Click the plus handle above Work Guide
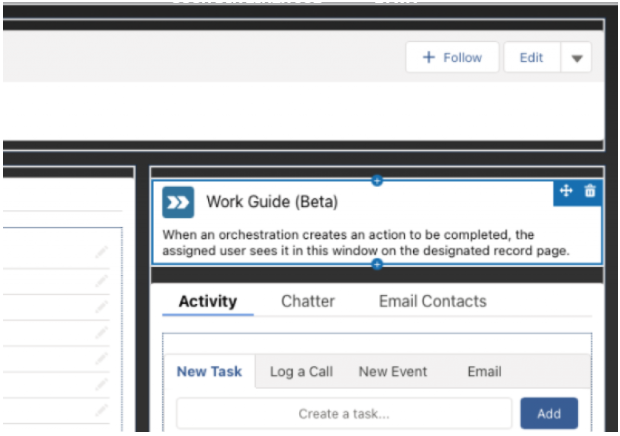This screenshot has height=436, width=620. [377, 180]
